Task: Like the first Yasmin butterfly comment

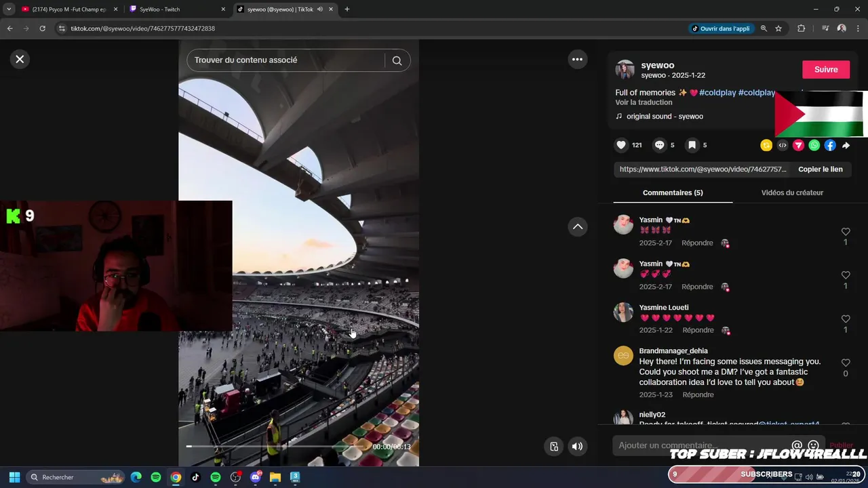Action: tap(846, 232)
